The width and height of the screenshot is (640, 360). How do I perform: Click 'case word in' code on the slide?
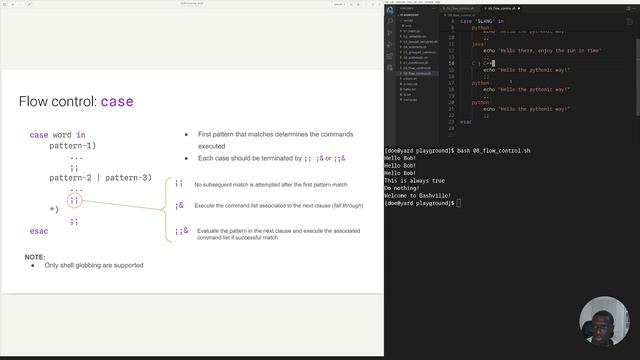tap(58, 135)
